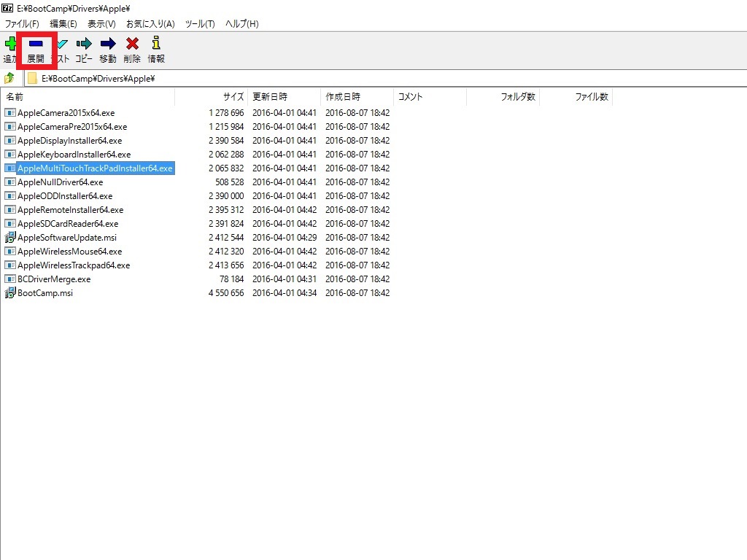The height and width of the screenshot is (560, 747).
Task: Click the 情報 (Info) toolbar icon
Action: (x=156, y=43)
